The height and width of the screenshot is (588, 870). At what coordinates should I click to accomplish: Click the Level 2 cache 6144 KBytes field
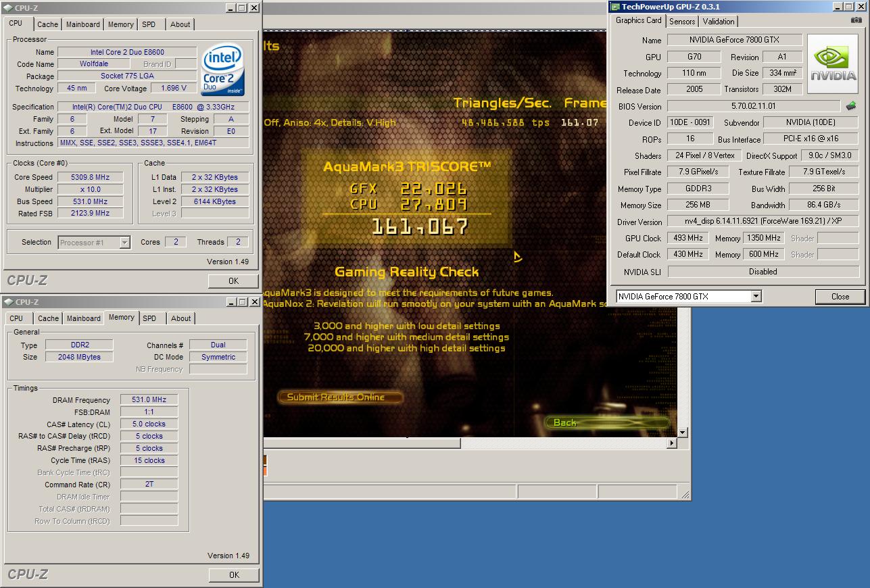[x=214, y=201]
